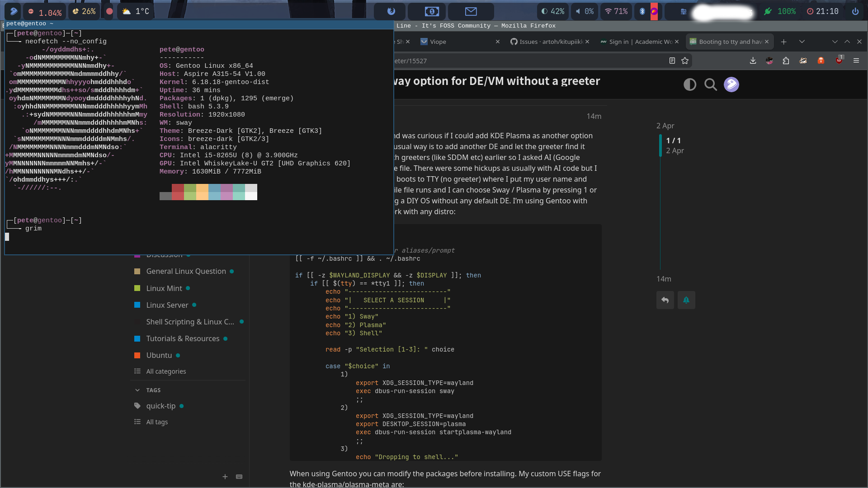
Task: Open the Firefox downloads panel
Action: coord(753,61)
